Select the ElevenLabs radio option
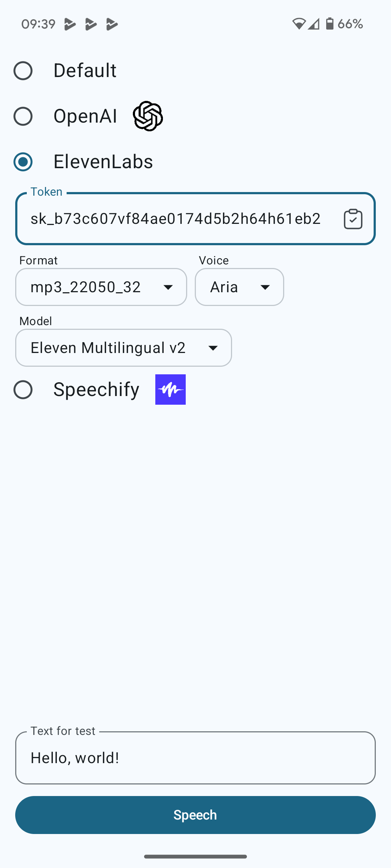Screen dimensions: 391x868 click(23, 162)
